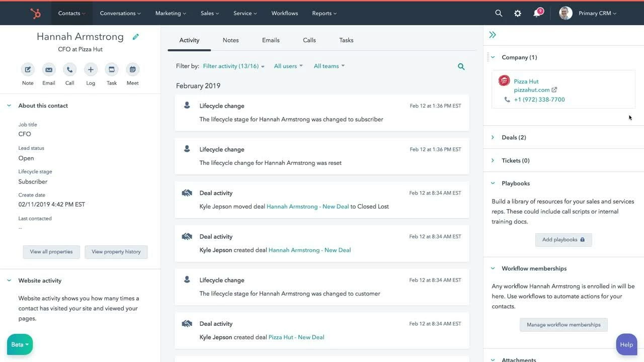
Task: Click Manage workflow memberships button
Action: pos(563,325)
